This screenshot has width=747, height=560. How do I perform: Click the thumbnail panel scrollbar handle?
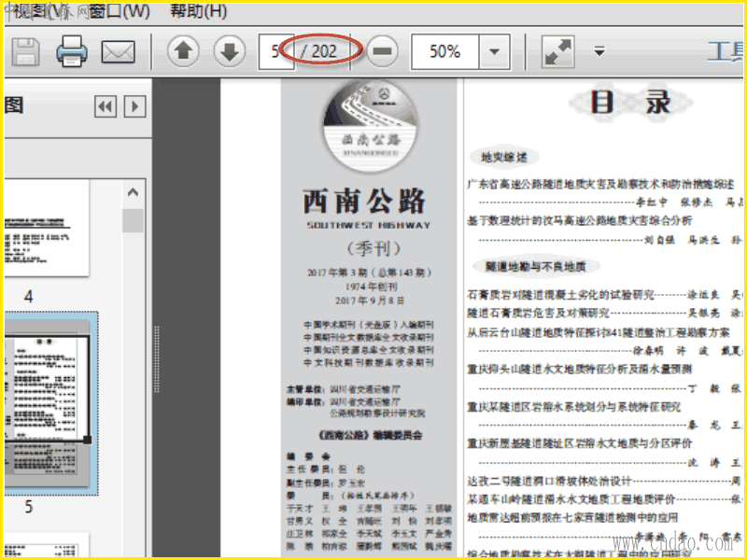tap(133, 220)
